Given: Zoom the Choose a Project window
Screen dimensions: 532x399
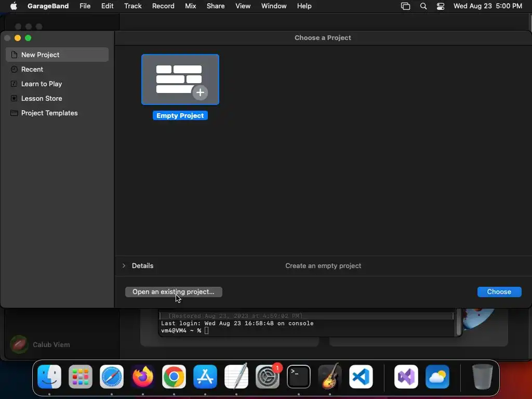Looking at the screenshot, I should point(28,38).
